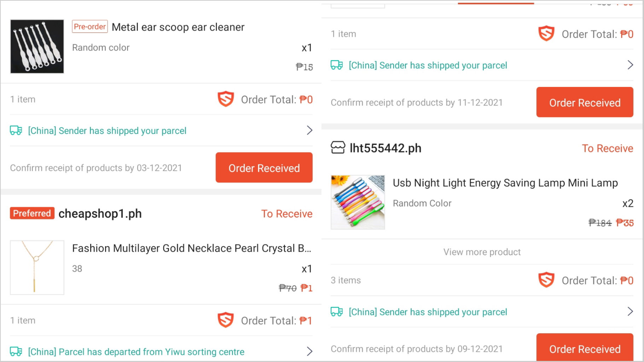Click the Shopee shield icon in the top right order

coord(546,34)
